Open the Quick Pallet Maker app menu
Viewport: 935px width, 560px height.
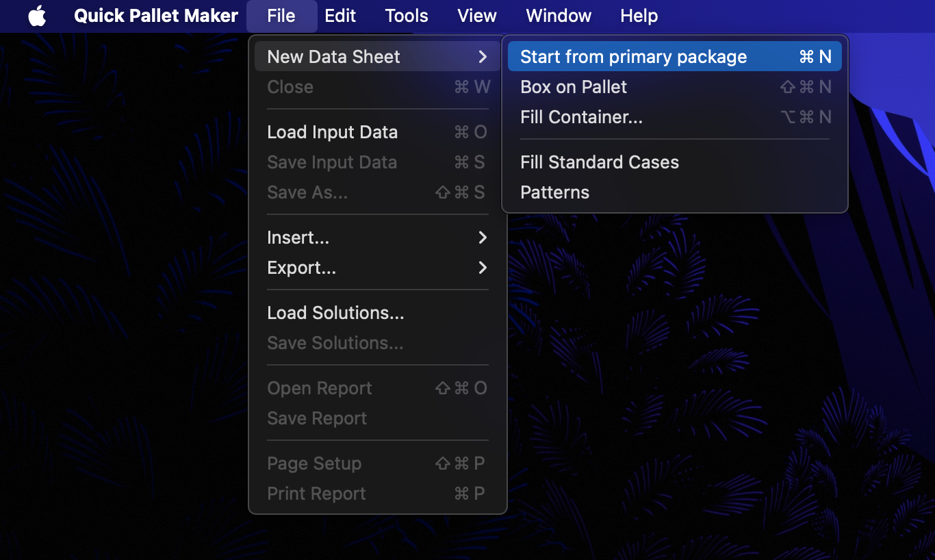[156, 16]
